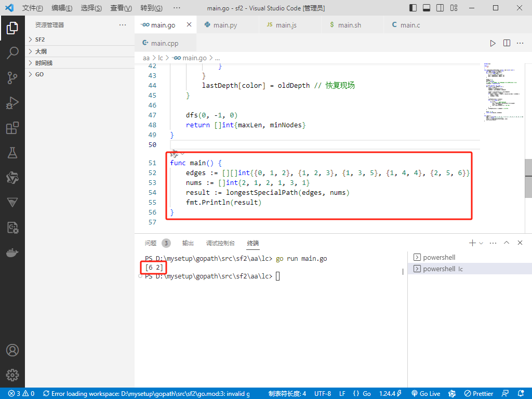The image size is (532, 399).
Task: Open the Manage gear menu
Action: (12, 375)
